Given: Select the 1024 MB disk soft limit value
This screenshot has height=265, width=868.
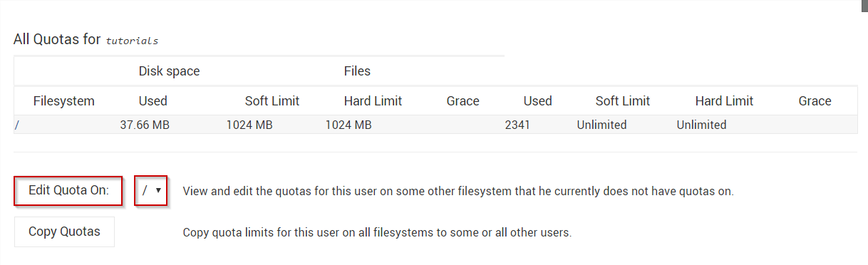Looking at the screenshot, I should [249, 125].
